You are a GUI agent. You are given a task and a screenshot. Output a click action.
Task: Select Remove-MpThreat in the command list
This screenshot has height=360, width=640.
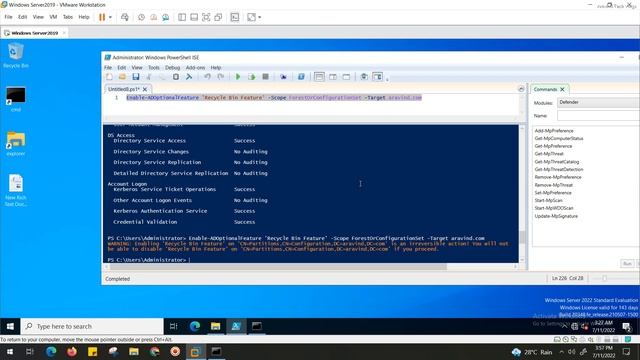[x=553, y=185]
